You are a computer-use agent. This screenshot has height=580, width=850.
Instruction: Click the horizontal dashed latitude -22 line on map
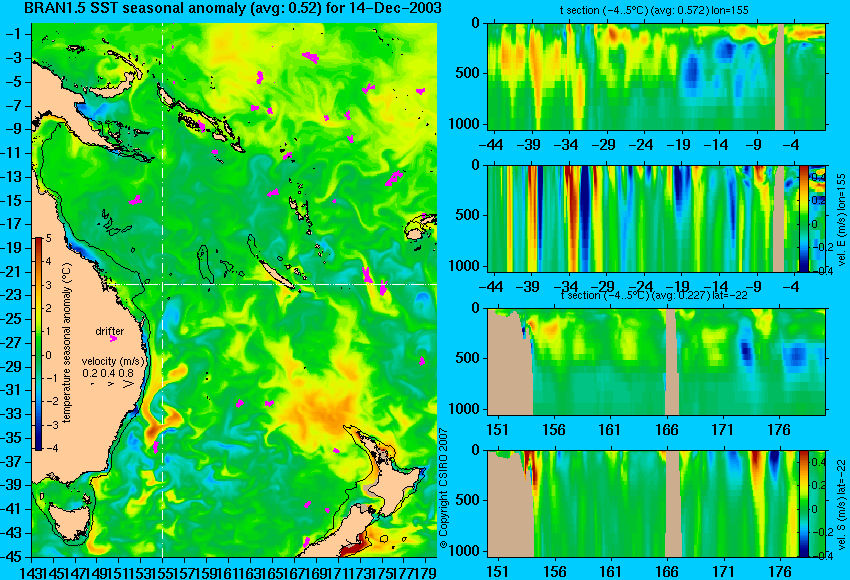coord(271,285)
